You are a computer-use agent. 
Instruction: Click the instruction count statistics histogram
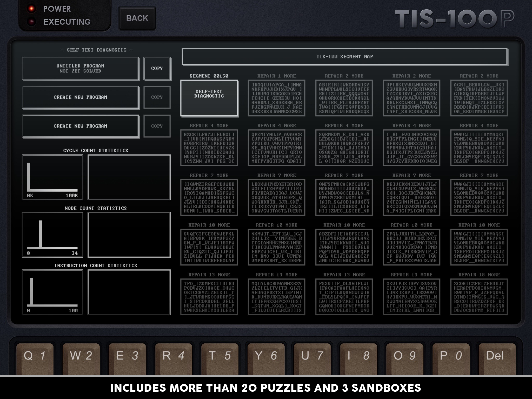[52, 292]
